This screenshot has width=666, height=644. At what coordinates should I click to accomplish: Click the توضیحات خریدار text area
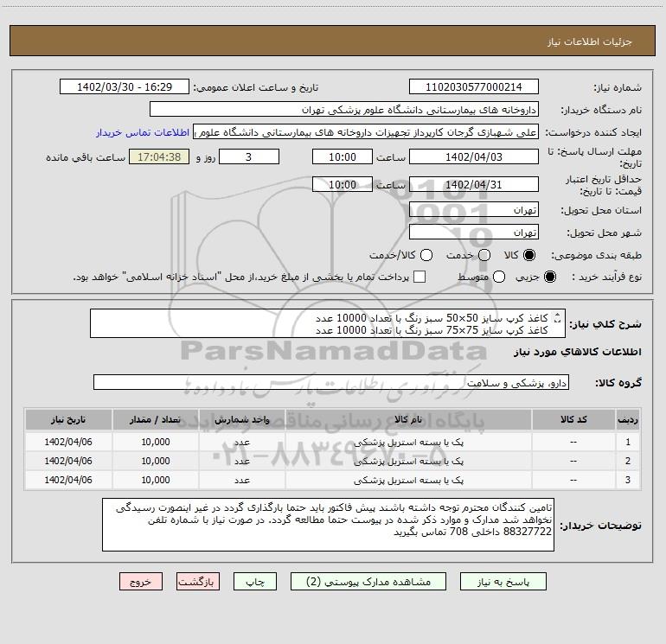(x=328, y=525)
